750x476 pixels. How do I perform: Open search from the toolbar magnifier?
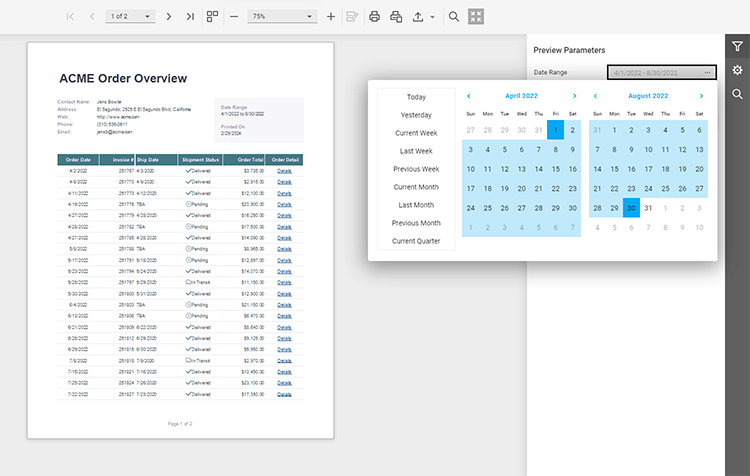pyautogui.click(x=454, y=17)
